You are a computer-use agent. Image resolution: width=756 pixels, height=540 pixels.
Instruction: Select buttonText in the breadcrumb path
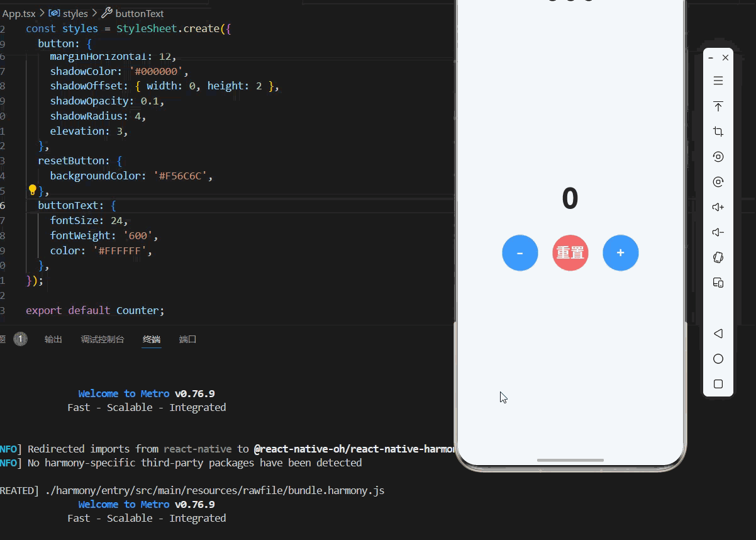pos(140,13)
